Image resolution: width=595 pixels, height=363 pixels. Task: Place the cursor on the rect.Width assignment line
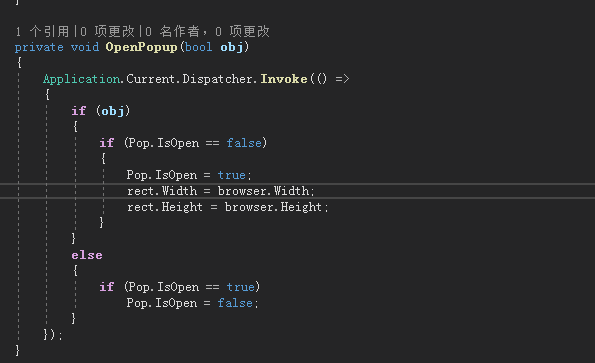coord(221,191)
